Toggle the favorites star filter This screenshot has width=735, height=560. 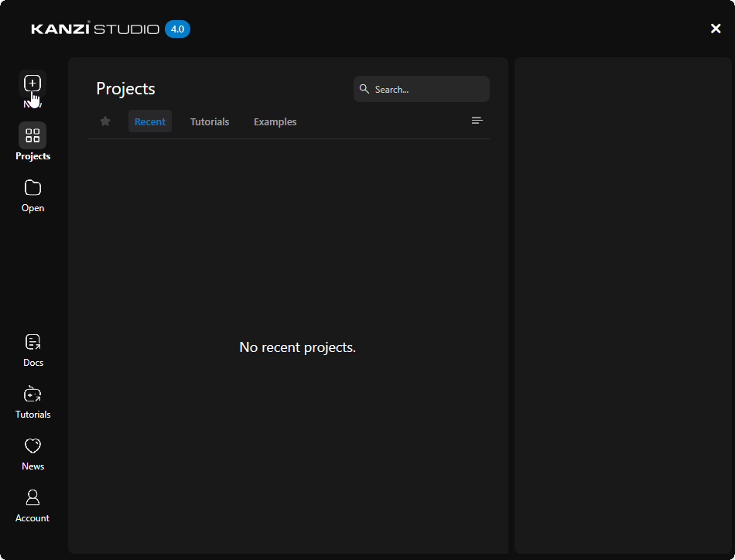(x=105, y=121)
